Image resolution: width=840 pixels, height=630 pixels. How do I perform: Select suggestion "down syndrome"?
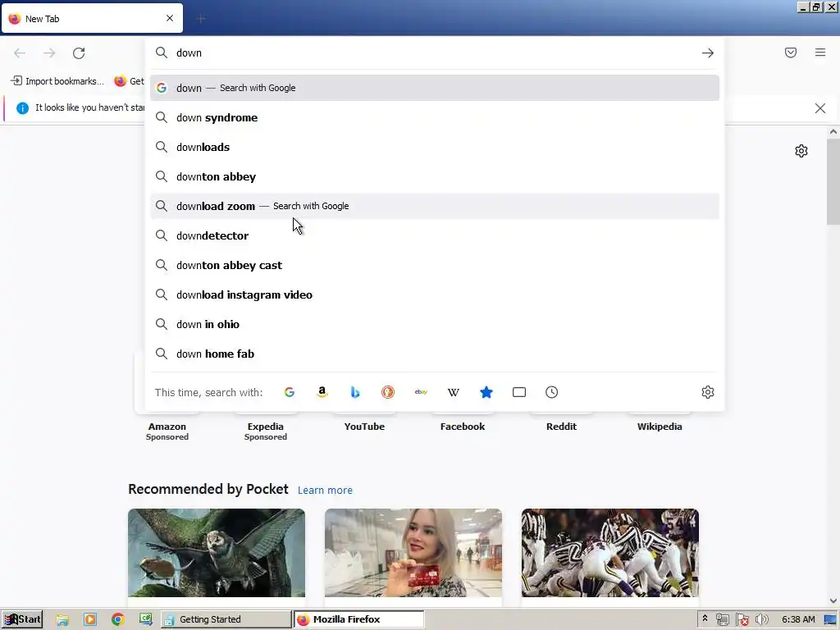coord(435,118)
